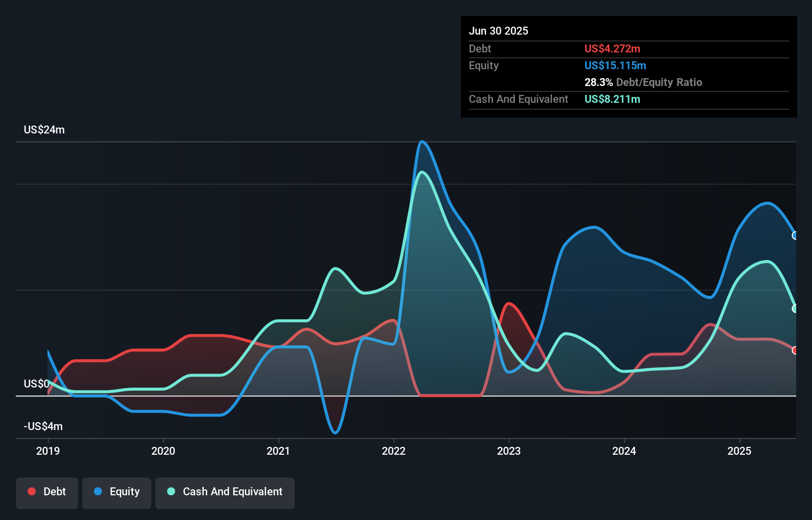Screen dimensions: 812x520
Task: Select the Equity endpoint marker on chart
Action: tap(795, 236)
